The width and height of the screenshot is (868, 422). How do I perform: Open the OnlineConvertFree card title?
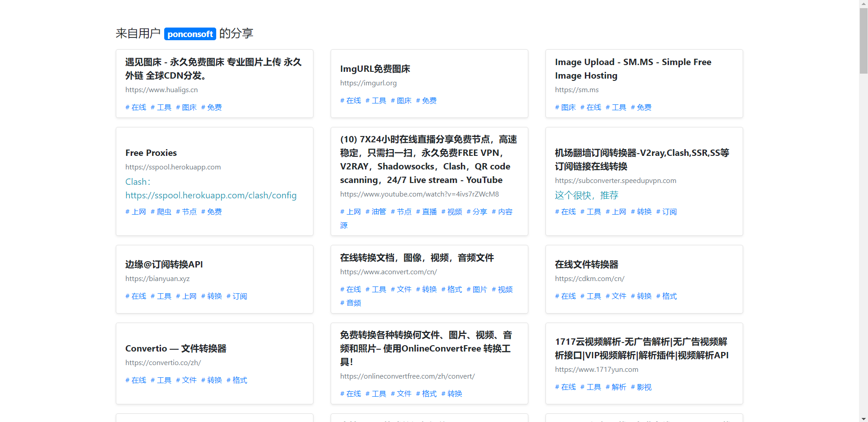pyautogui.click(x=426, y=348)
